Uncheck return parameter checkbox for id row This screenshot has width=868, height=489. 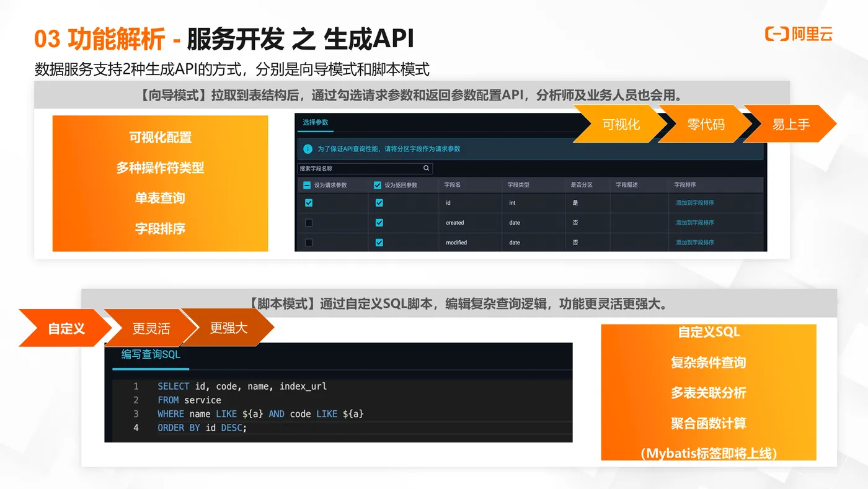pos(379,203)
